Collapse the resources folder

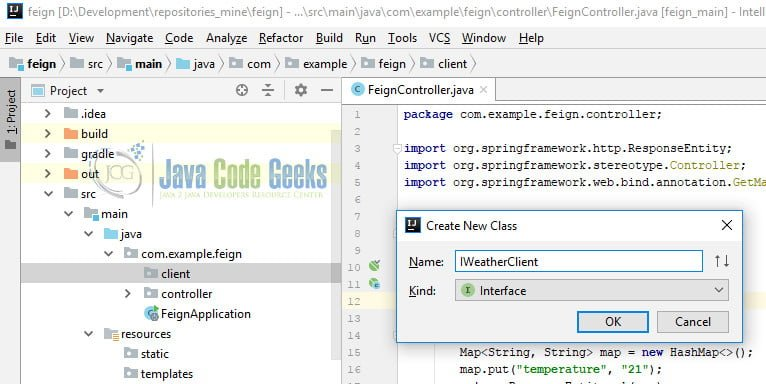coord(88,334)
